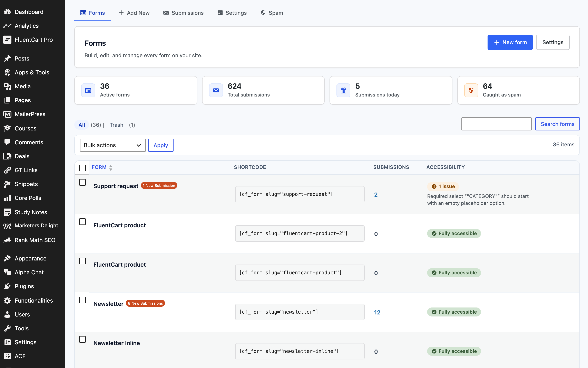Open the 2 submissions link for Support request
This screenshot has width=588, height=368.
376,194
